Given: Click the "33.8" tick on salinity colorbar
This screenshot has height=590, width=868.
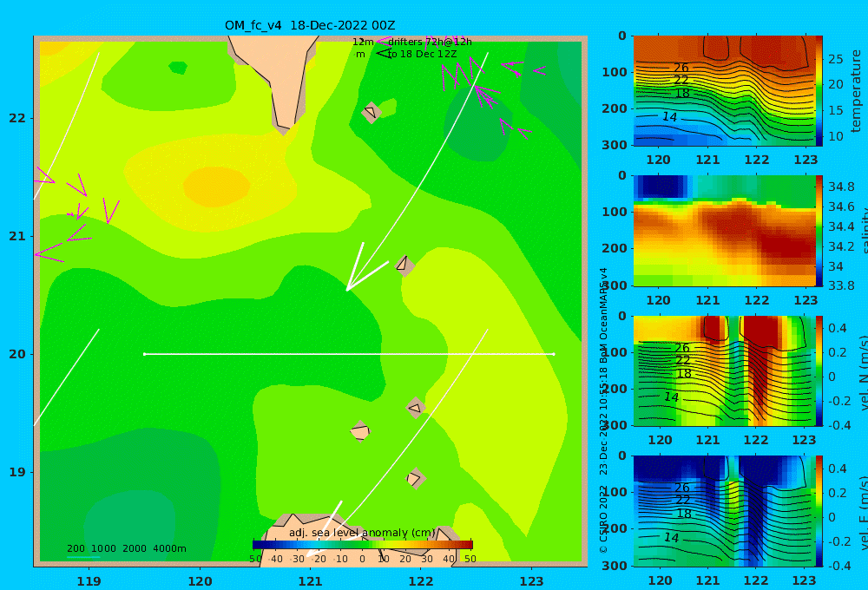Looking at the screenshot, I should click(x=841, y=285).
